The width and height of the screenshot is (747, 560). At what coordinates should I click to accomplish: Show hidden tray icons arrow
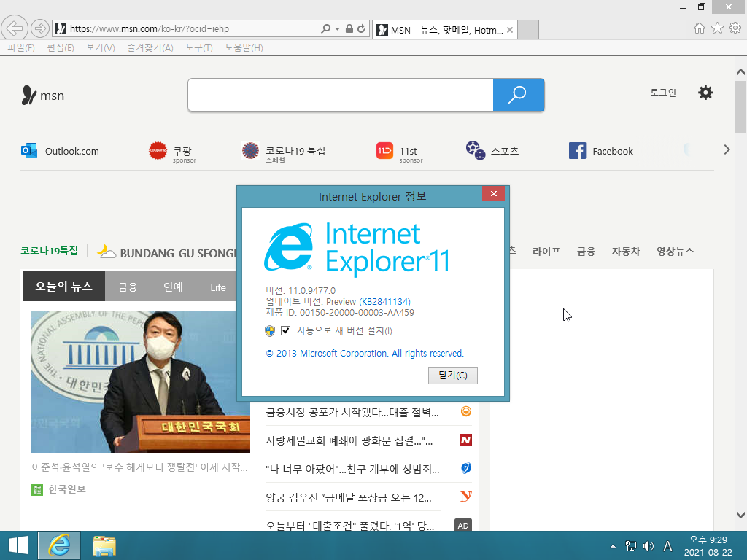click(x=613, y=546)
